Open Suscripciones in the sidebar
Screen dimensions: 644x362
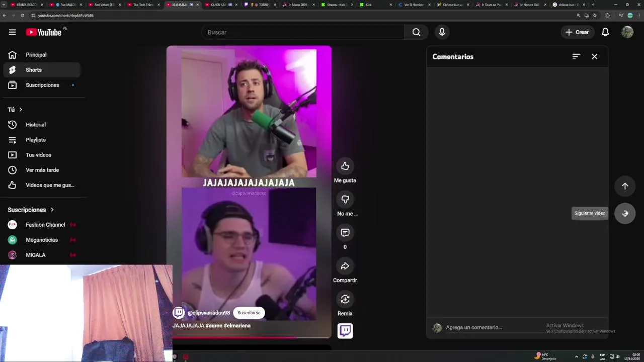42,85
